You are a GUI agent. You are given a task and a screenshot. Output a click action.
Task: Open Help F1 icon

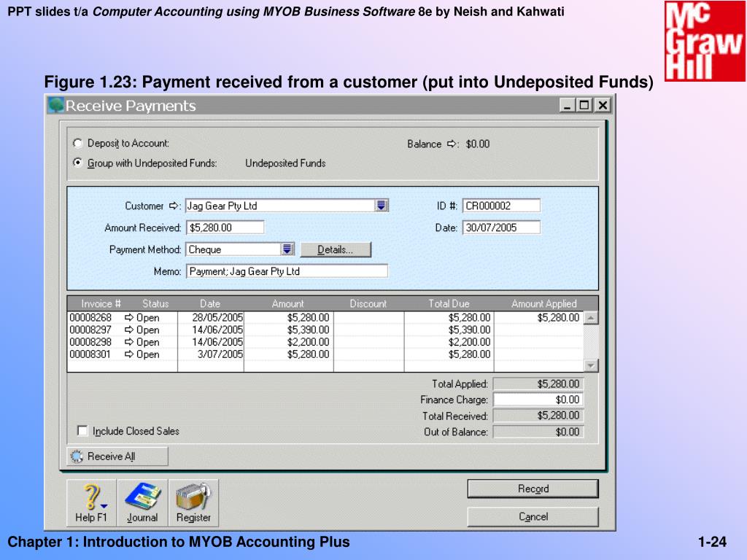[x=91, y=503]
